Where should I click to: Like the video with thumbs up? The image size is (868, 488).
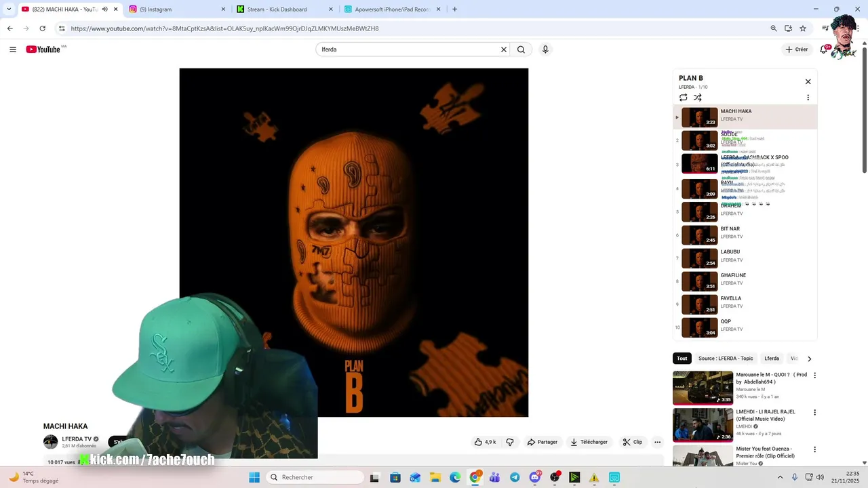(486, 442)
